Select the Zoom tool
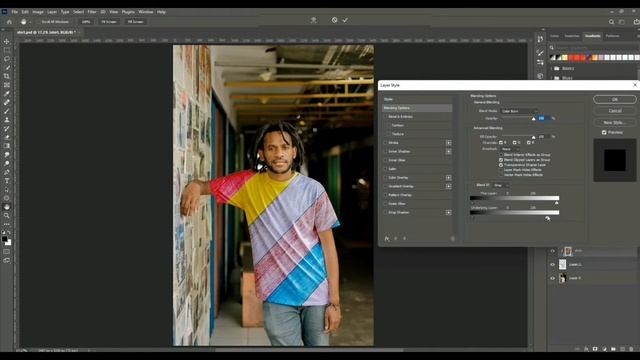This screenshot has width=640, height=360. [7, 216]
